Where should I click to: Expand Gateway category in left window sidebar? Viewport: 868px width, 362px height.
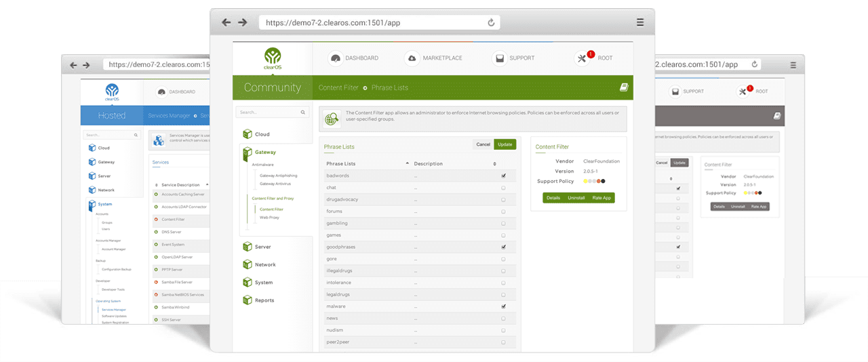(106, 162)
